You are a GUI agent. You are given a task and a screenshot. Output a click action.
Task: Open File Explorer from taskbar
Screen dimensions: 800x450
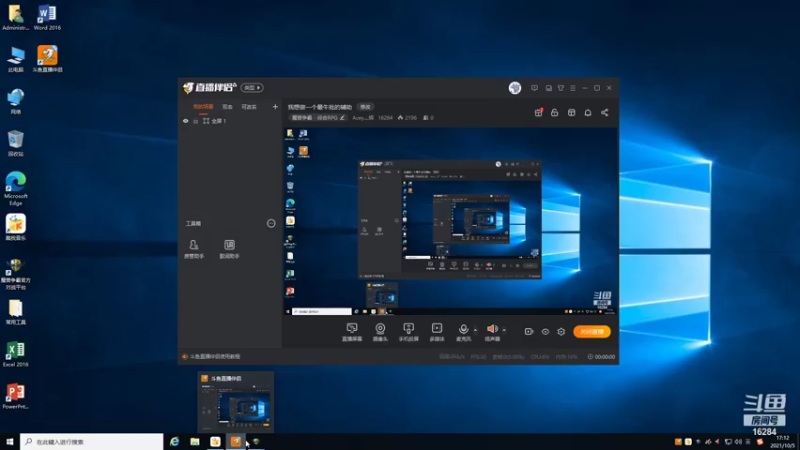(195, 442)
